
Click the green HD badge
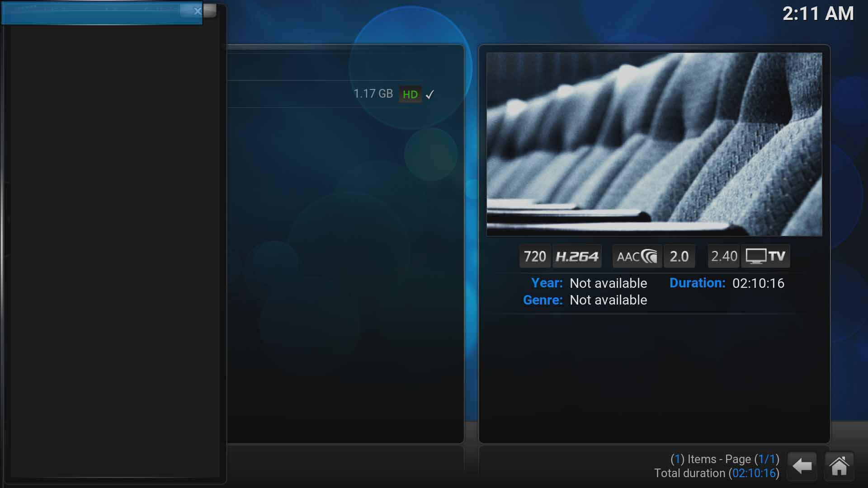(410, 94)
